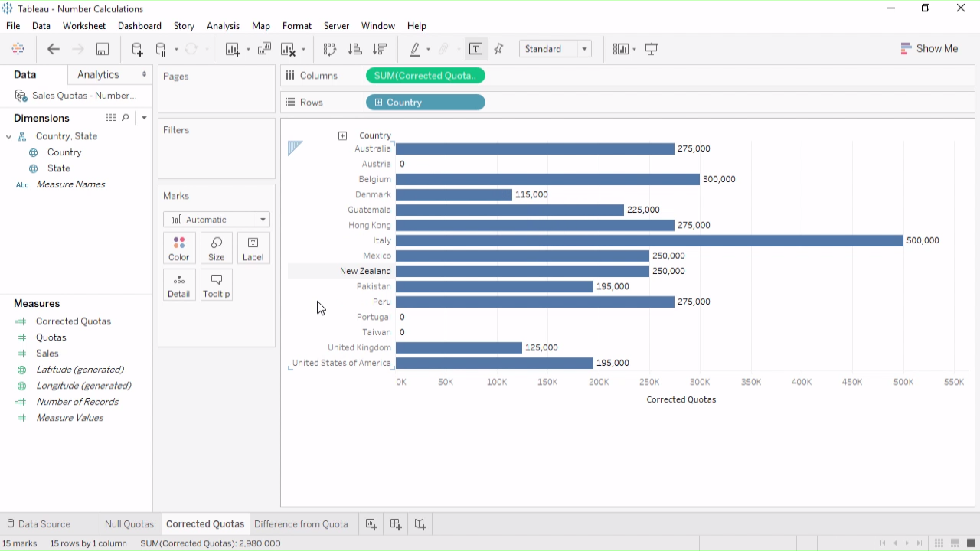Image resolution: width=980 pixels, height=551 pixels.
Task: Select the Data pane tab
Action: (x=25, y=74)
